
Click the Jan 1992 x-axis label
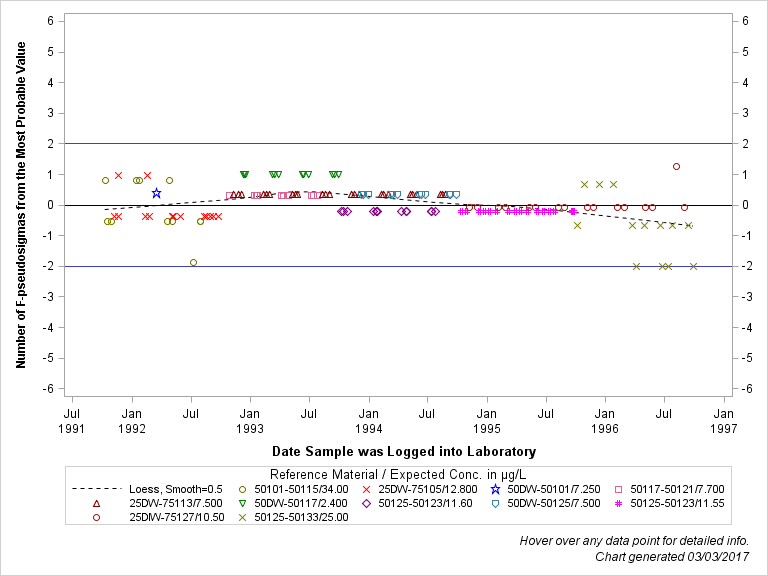click(132, 421)
